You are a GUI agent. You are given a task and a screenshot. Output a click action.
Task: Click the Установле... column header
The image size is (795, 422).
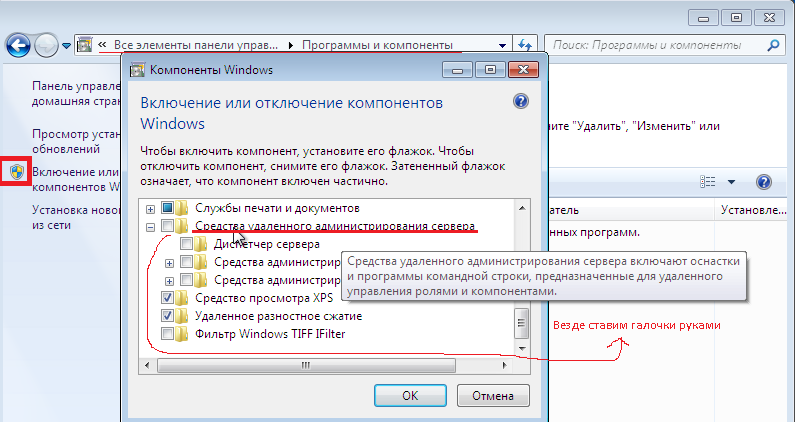754,210
